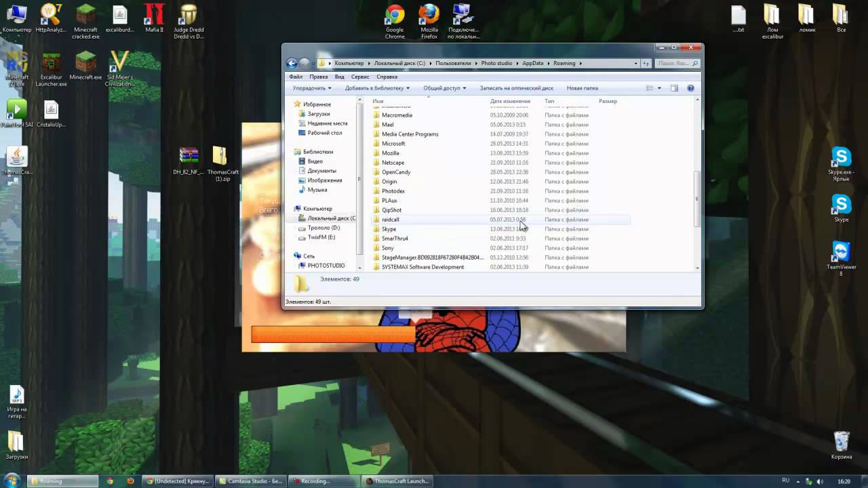Select the TeamViewer 8 desktop icon

point(841,259)
